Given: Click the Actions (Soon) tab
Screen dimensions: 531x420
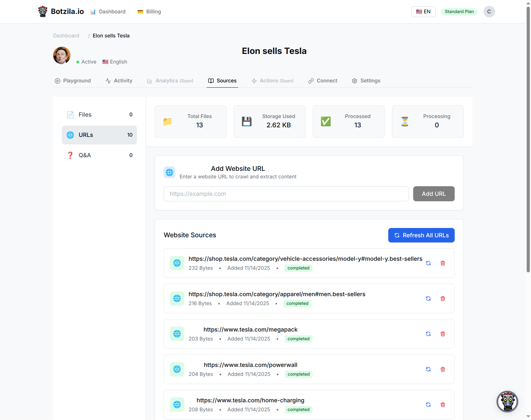Looking at the screenshot, I should [272, 81].
